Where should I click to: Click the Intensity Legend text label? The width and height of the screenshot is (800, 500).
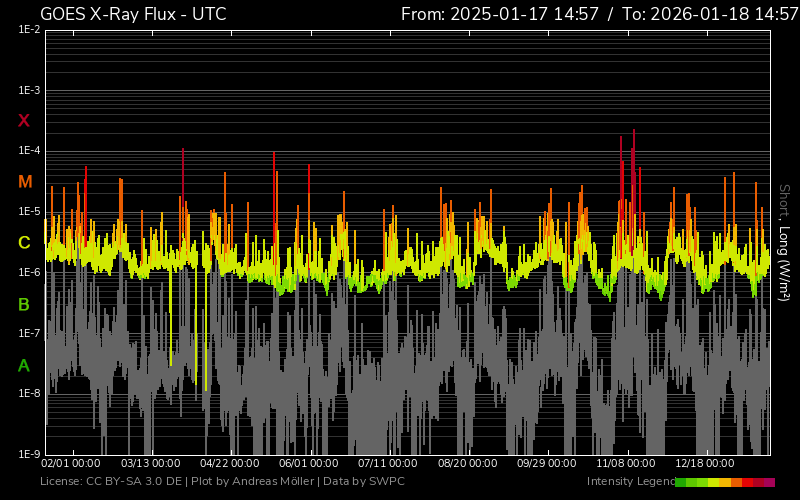(x=628, y=482)
